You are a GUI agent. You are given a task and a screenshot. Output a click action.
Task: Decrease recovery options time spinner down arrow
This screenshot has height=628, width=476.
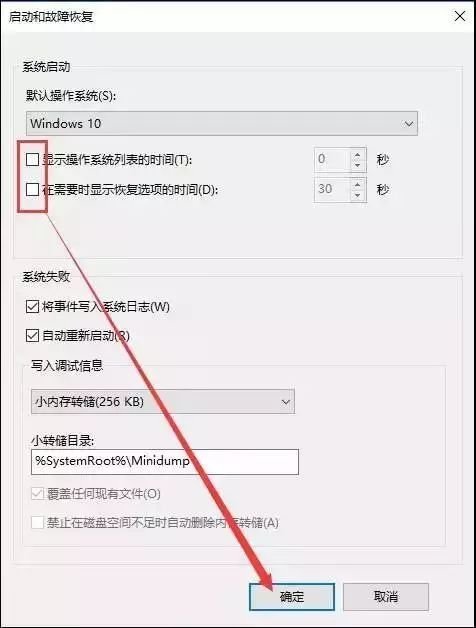pyautogui.click(x=358, y=195)
